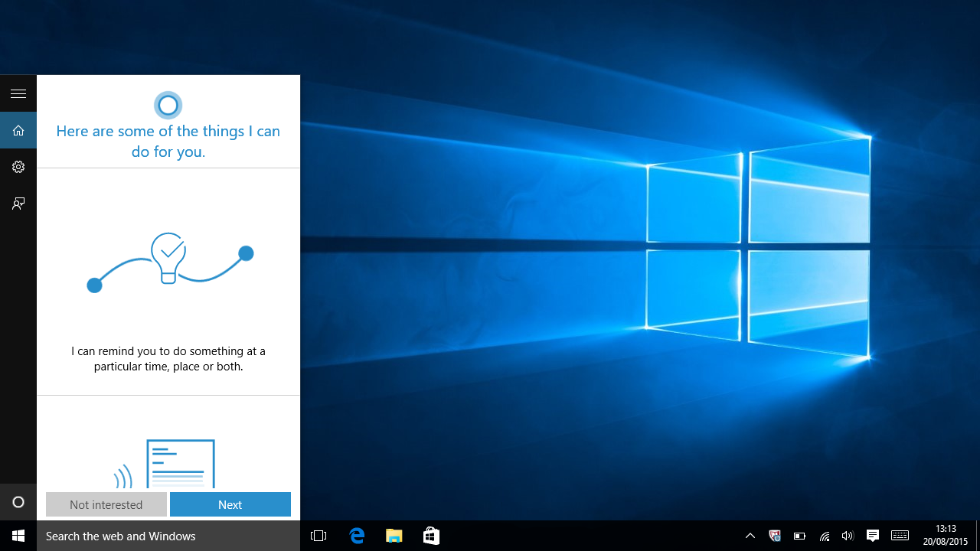Open the Wi-Fi network icon
The height and width of the screenshot is (551, 980).
824,536
